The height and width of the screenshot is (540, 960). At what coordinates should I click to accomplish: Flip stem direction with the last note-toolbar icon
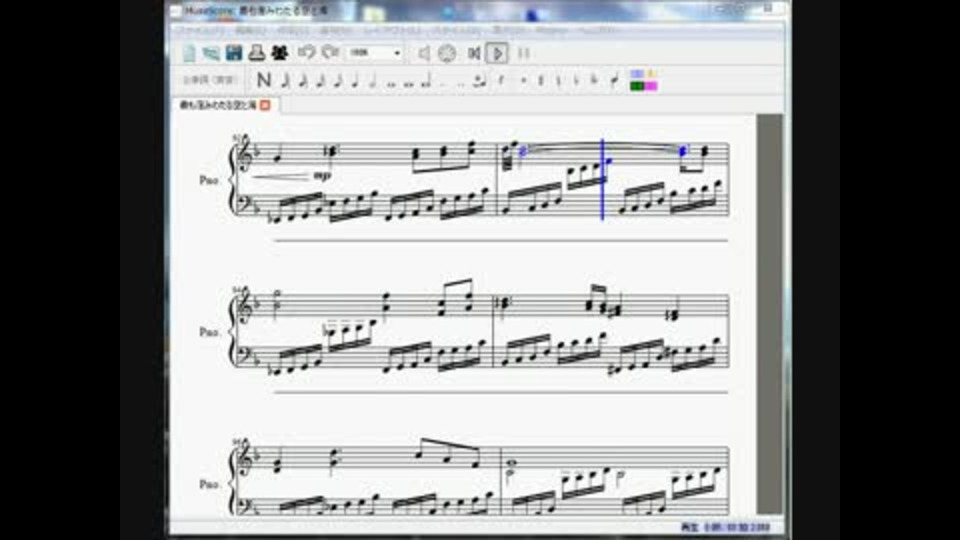[x=614, y=80]
